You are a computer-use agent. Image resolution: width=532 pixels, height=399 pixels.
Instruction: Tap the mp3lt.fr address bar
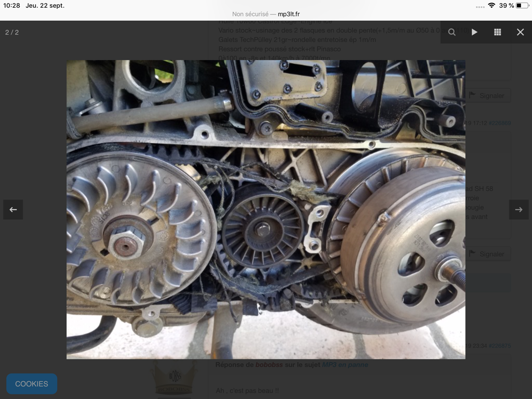(x=265, y=15)
